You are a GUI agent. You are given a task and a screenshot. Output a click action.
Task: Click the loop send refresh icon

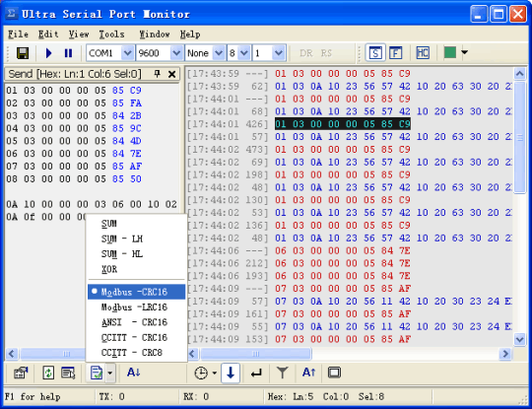48,373
